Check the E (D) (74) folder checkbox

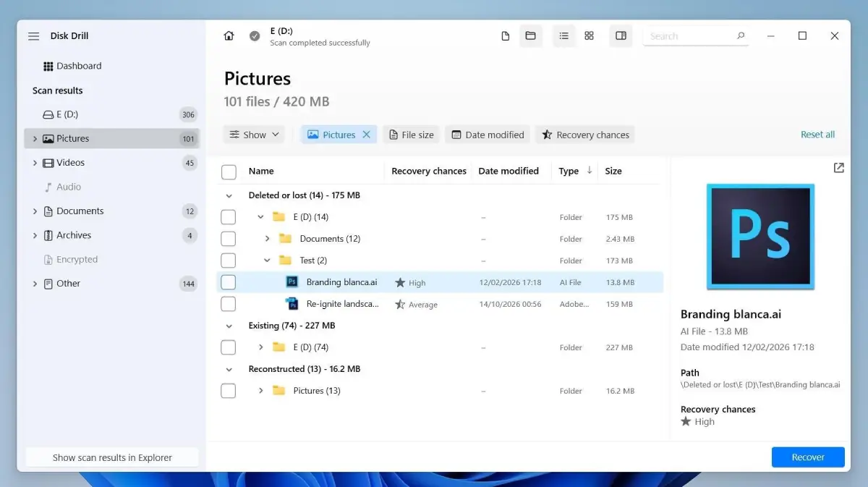tap(229, 347)
